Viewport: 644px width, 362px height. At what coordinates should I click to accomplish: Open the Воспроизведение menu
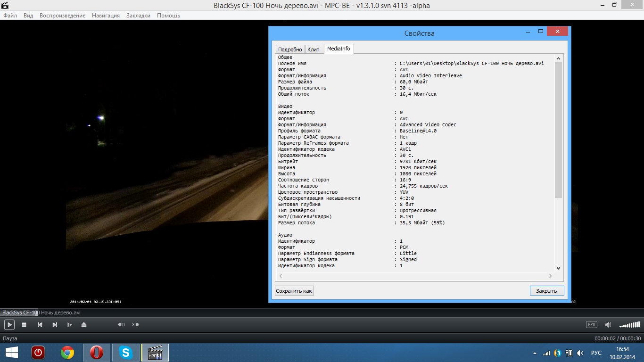click(62, 16)
